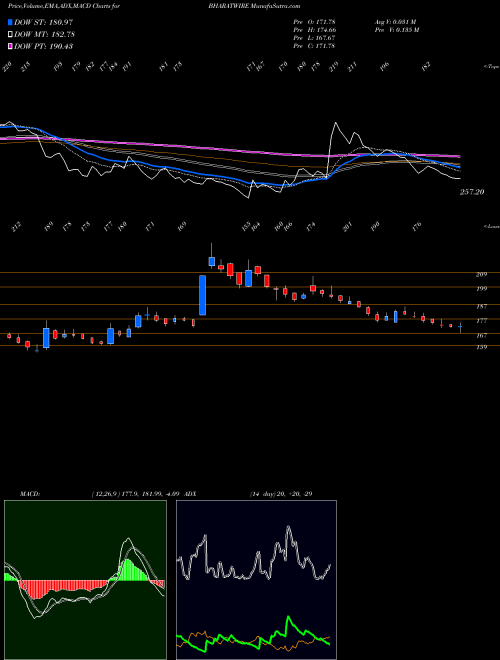Select the 'DOW MT: 182.78' legend text

(x=45, y=35)
